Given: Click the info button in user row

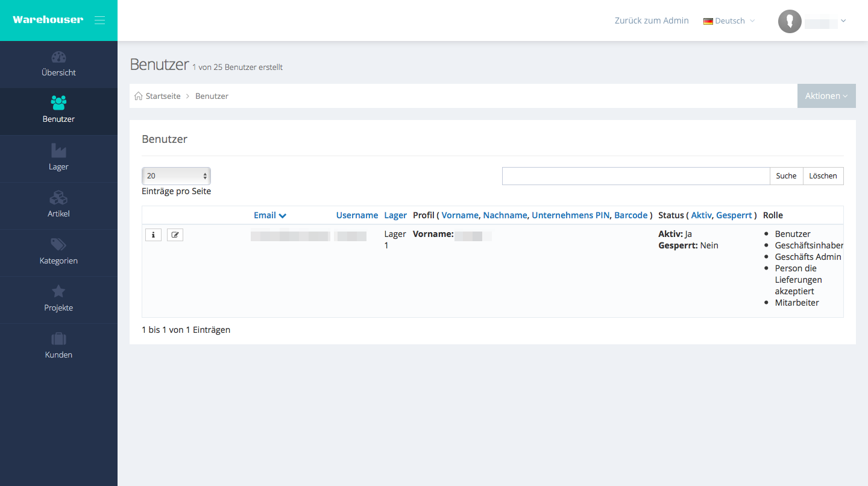Looking at the screenshot, I should click(153, 235).
